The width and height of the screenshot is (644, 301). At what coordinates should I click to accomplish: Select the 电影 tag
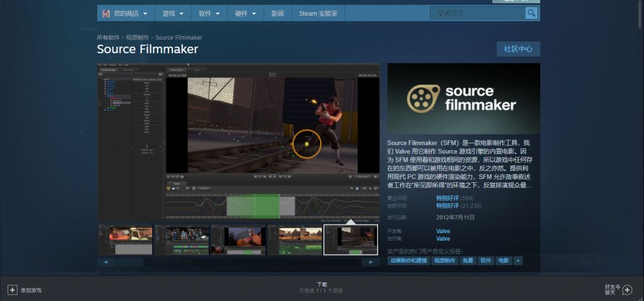coord(504,261)
